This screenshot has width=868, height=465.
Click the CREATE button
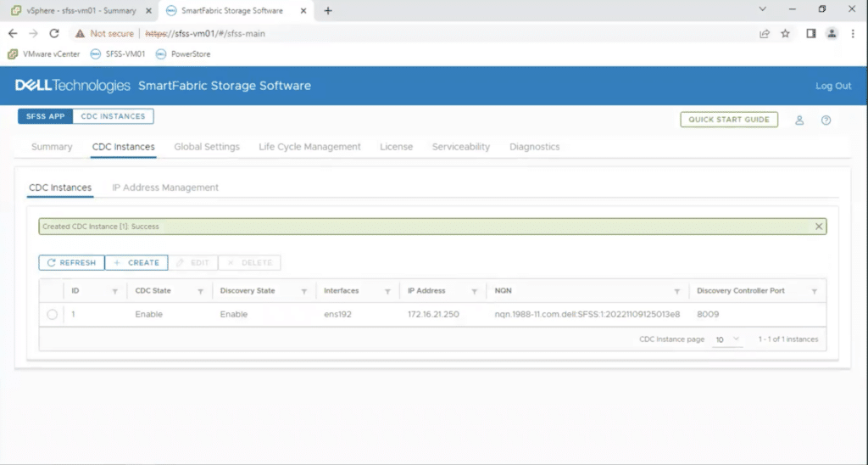point(136,263)
